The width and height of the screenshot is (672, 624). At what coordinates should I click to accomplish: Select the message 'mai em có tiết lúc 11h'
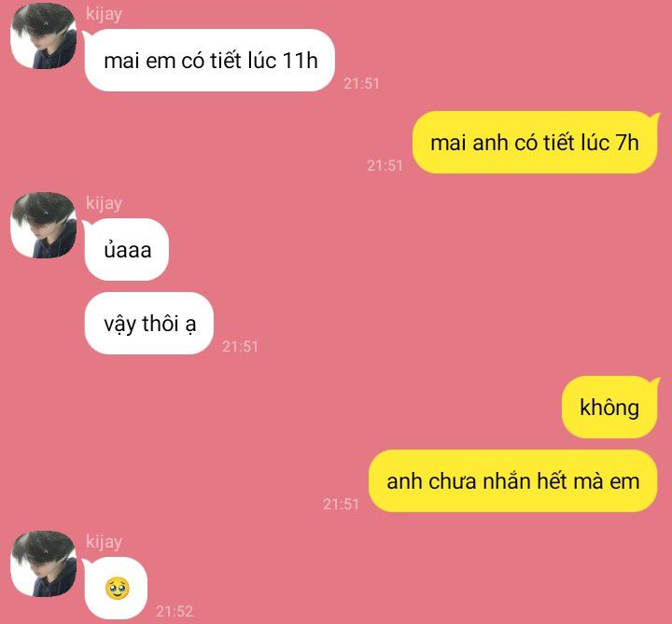[x=210, y=61]
